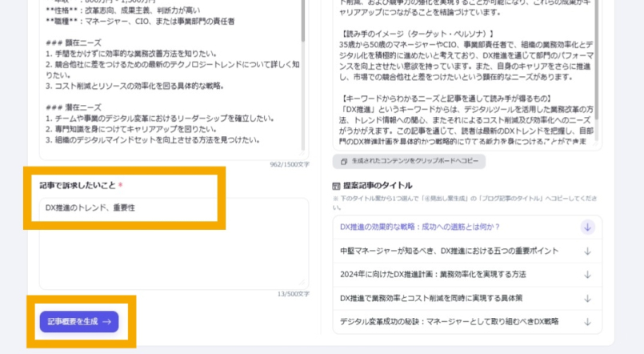The width and height of the screenshot is (644, 354).
Task: Click the arrow icon inside 記事概要を生成 button
Action: tap(106, 321)
